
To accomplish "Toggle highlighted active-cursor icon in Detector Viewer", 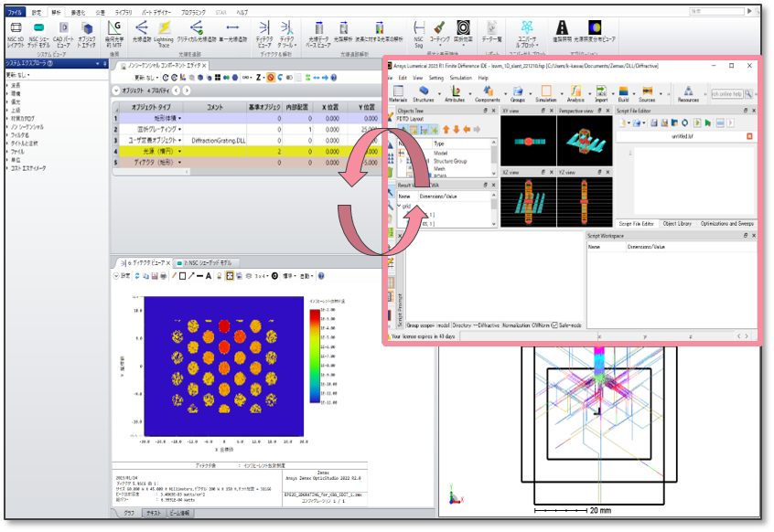I will tap(230, 276).
